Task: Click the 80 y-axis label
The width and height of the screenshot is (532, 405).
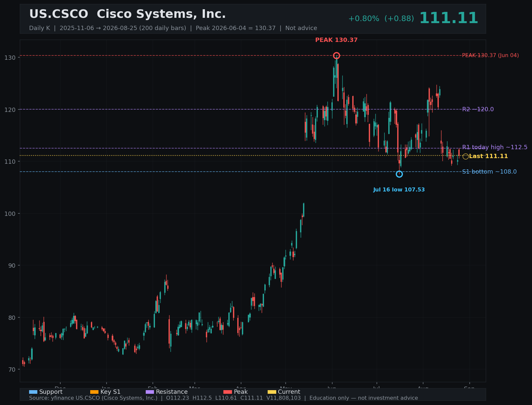Action: click(x=13, y=318)
